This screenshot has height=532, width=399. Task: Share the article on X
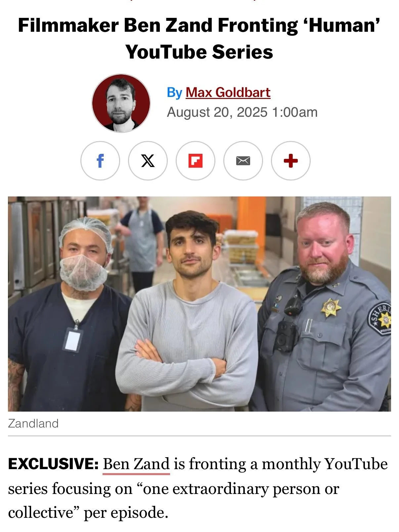click(x=148, y=161)
